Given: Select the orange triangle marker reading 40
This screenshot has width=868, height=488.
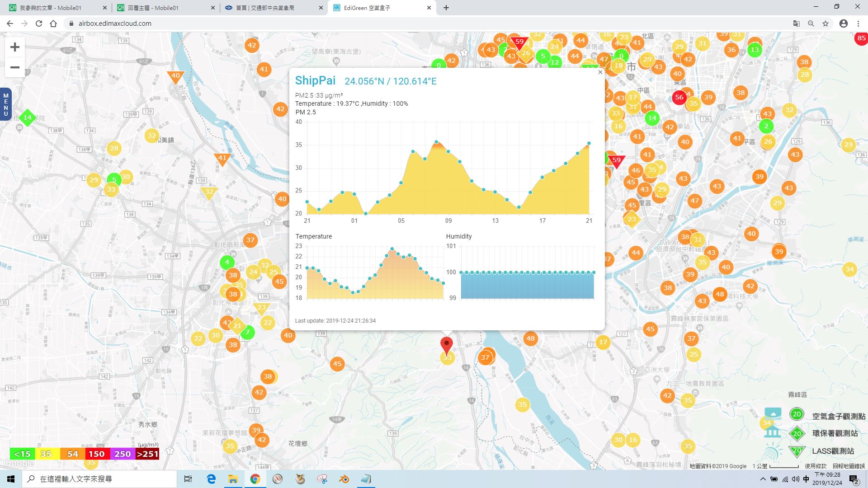Looking at the screenshot, I should coord(175,77).
